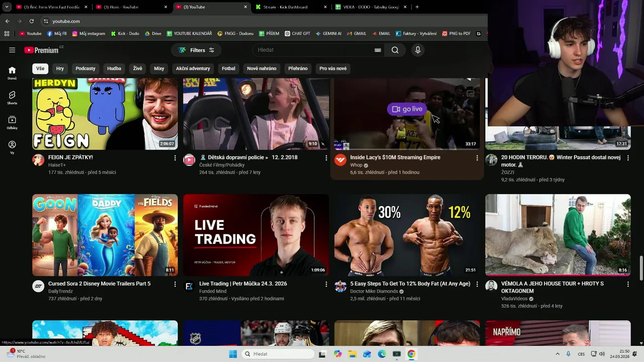
Task: Open the GEMINI AI bookmark
Action: pyautogui.click(x=328, y=34)
